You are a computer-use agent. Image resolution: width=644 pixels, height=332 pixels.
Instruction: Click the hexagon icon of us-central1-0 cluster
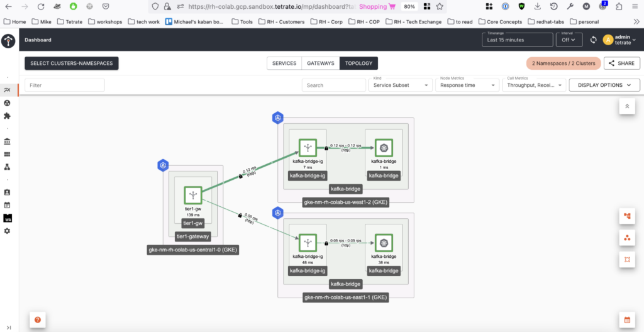[x=163, y=165]
